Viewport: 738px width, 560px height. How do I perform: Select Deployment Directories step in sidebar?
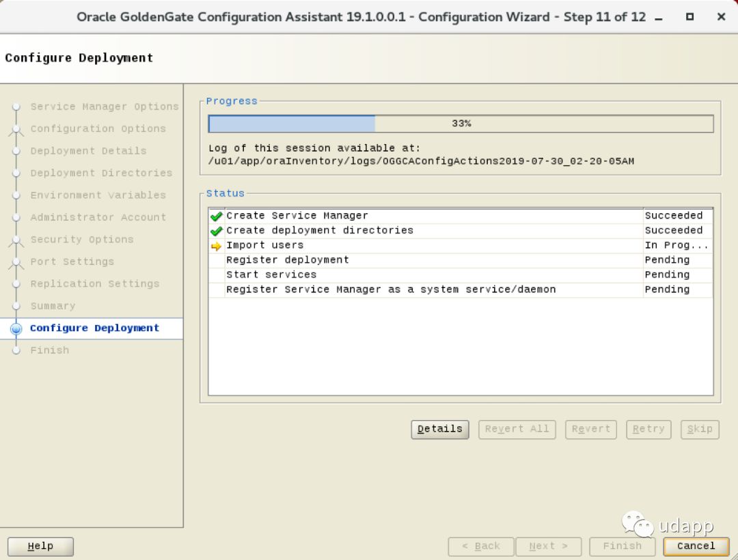tap(101, 173)
